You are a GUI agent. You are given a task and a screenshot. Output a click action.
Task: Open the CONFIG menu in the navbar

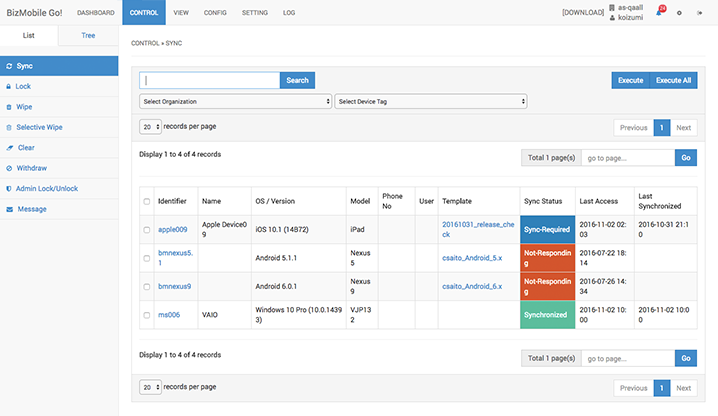[215, 13]
